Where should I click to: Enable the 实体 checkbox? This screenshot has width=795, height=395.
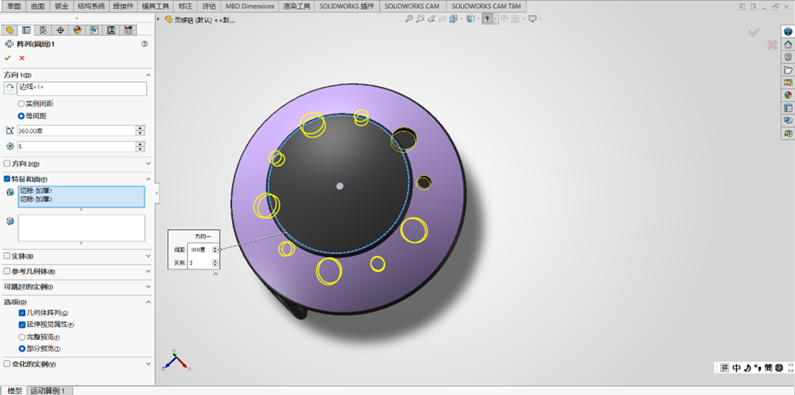coord(7,256)
